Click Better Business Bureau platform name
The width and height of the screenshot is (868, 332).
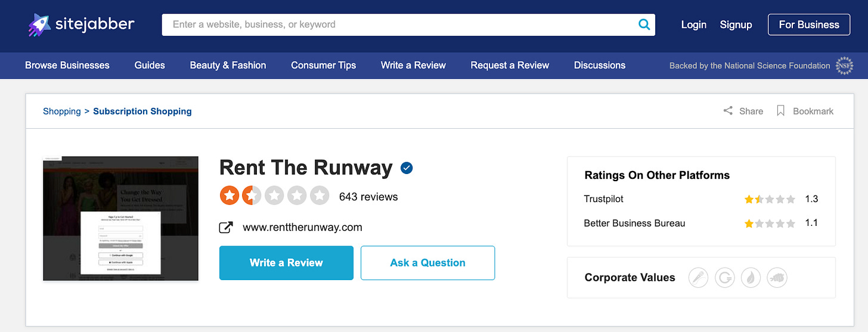pos(634,224)
